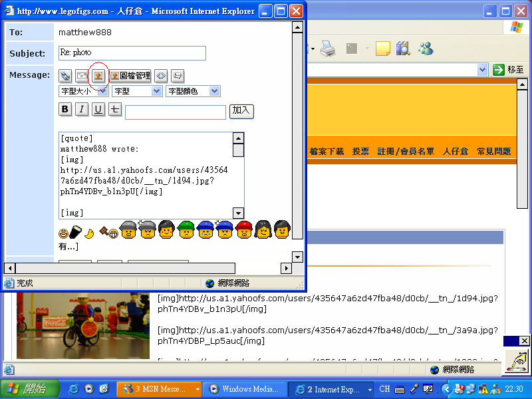The image size is (532, 399).
Task: Click the quote insertion icon
Action: tap(177, 76)
